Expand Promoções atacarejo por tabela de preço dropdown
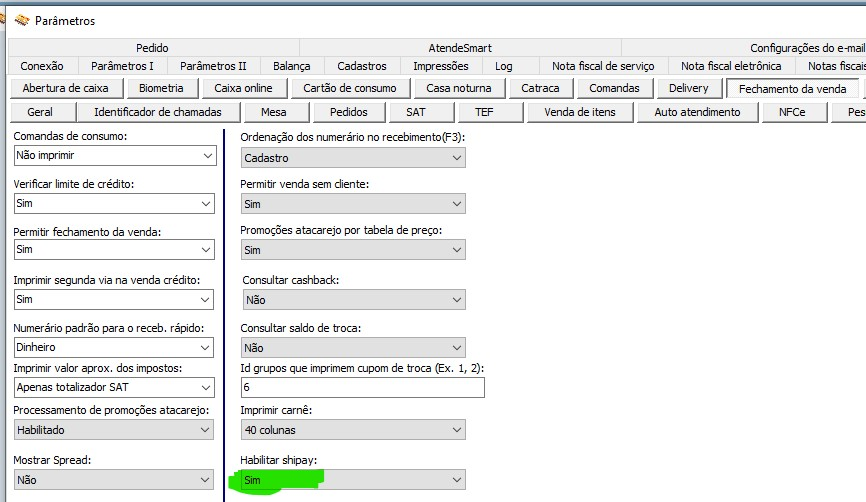Screen dimensions: 866x502 [x=353, y=250]
